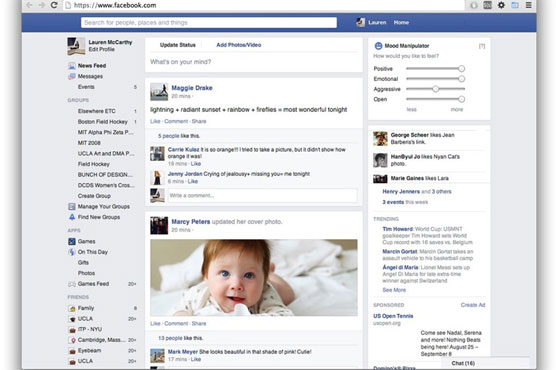The image size is (556, 370).
Task: Click Edit Profile under Lauren McCarthy
Action: coord(101,49)
